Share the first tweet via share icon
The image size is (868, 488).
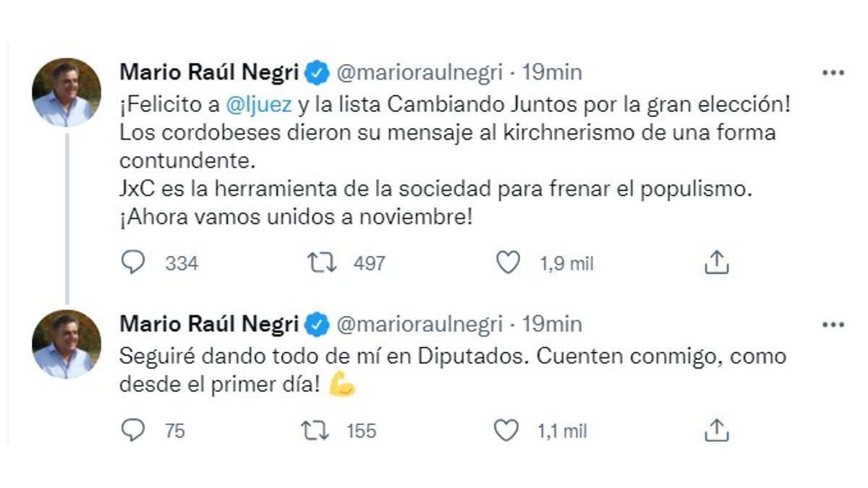[716, 263]
